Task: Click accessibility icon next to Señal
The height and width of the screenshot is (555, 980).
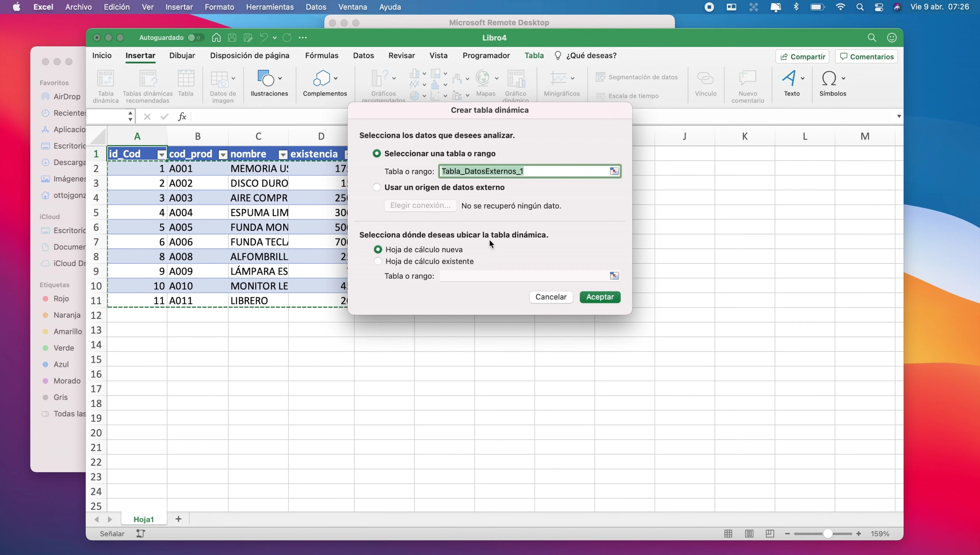Action: coord(141,534)
